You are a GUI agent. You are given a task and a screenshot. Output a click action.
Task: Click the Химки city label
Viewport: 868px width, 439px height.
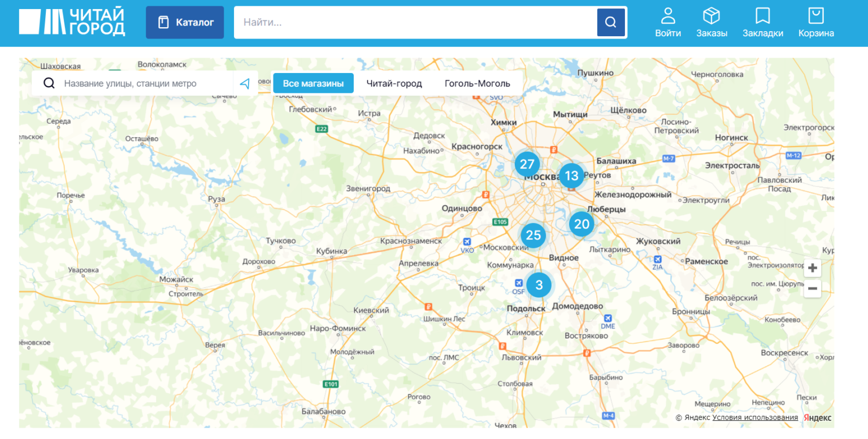[504, 122]
